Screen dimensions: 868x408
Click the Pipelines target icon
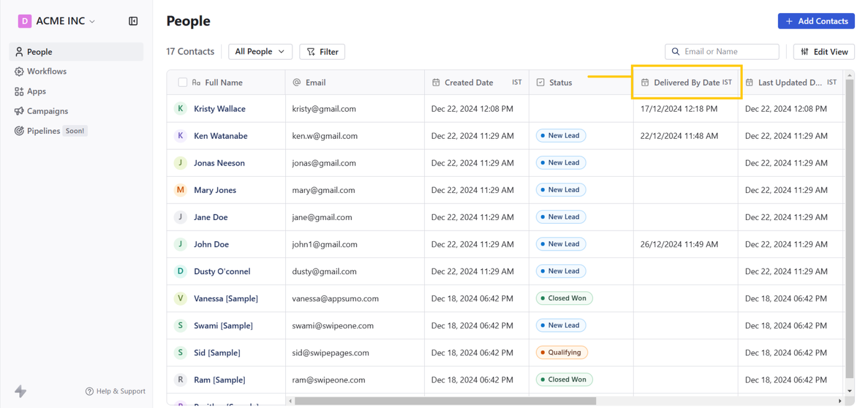(19, 131)
